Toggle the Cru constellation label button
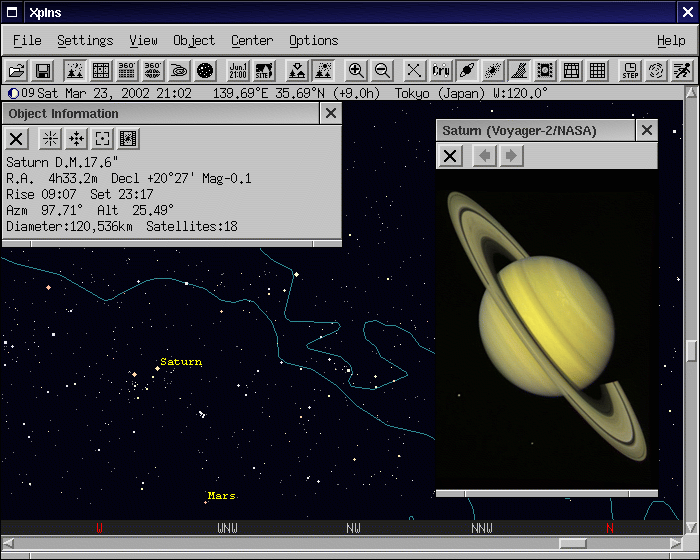700x560 pixels. click(x=441, y=71)
